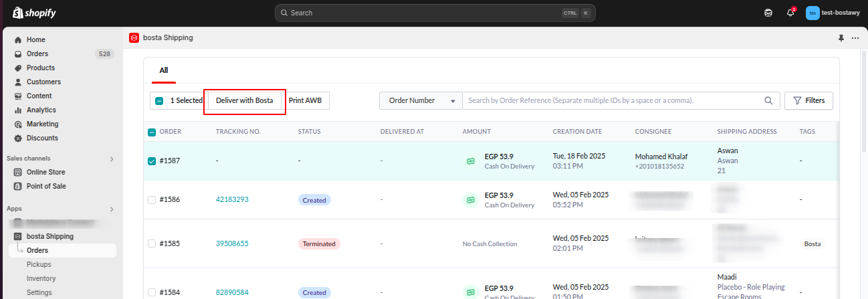Check order #1585 checkbox
868x299 pixels.
(152, 243)
